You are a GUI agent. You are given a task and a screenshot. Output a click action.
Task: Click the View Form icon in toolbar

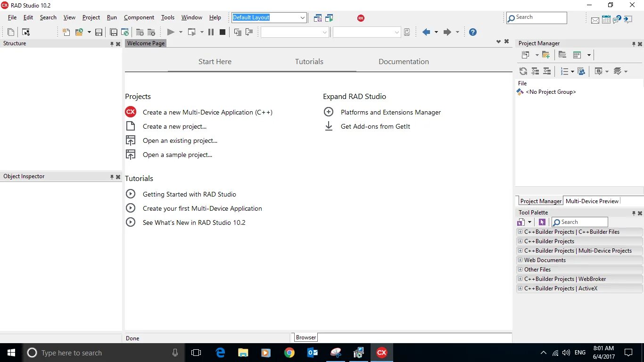(x=26, y=32)
